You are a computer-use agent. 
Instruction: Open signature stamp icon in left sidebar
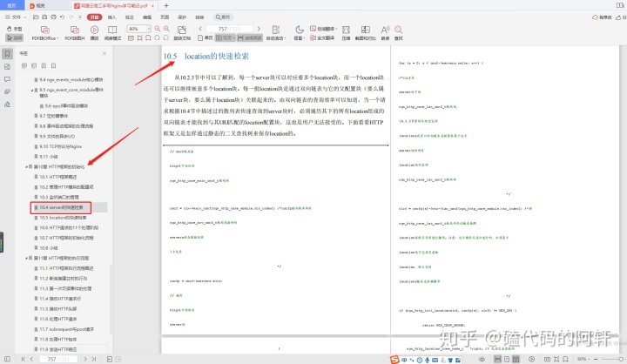(x=7, y=104)
